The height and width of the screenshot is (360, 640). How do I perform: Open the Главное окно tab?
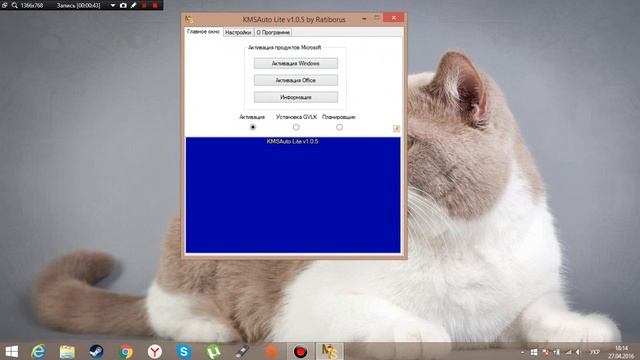click(203, 31)
